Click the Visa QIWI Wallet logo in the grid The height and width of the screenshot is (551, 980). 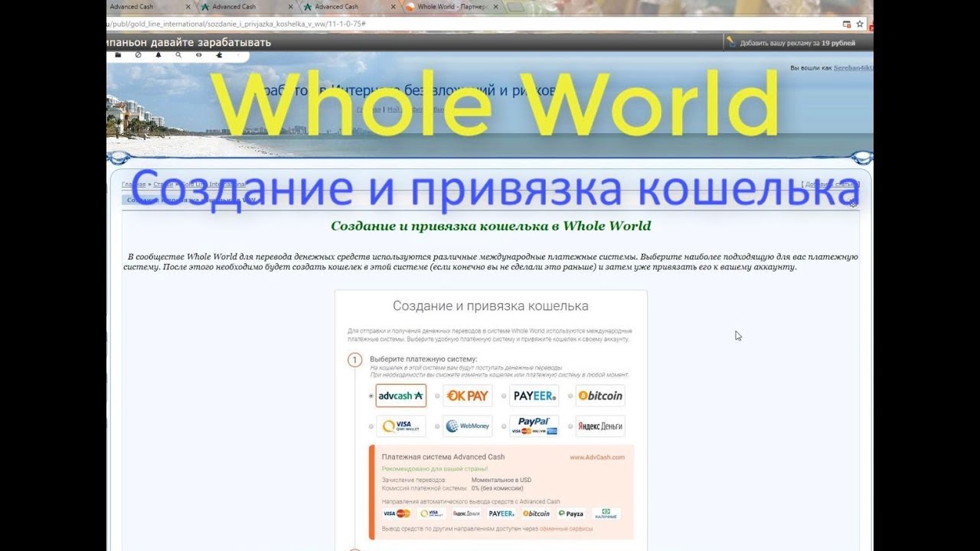tap(400, 426)
